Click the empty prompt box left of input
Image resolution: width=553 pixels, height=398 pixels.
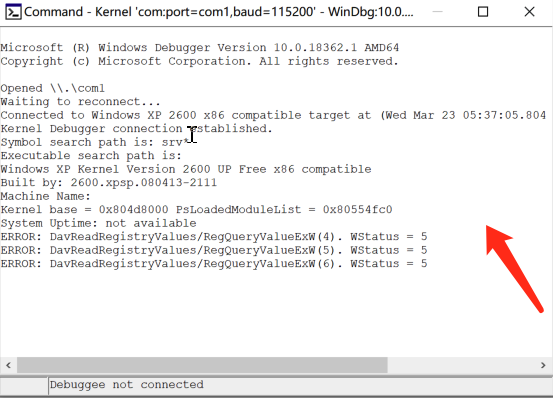[24, 385]
